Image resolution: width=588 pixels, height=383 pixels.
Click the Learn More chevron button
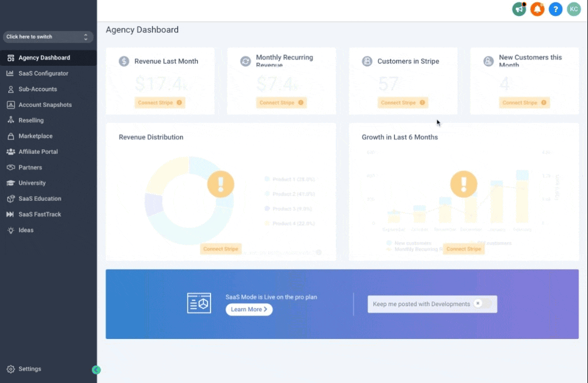(x=249, y=310)
